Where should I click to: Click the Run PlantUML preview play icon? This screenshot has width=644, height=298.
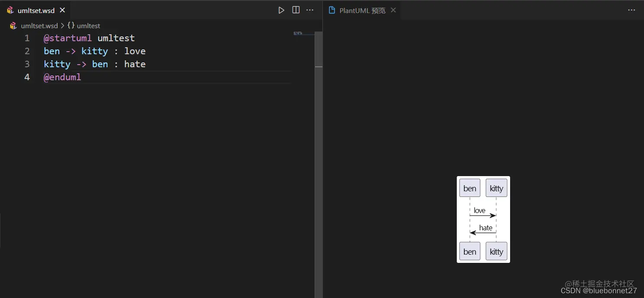point(281,10)
